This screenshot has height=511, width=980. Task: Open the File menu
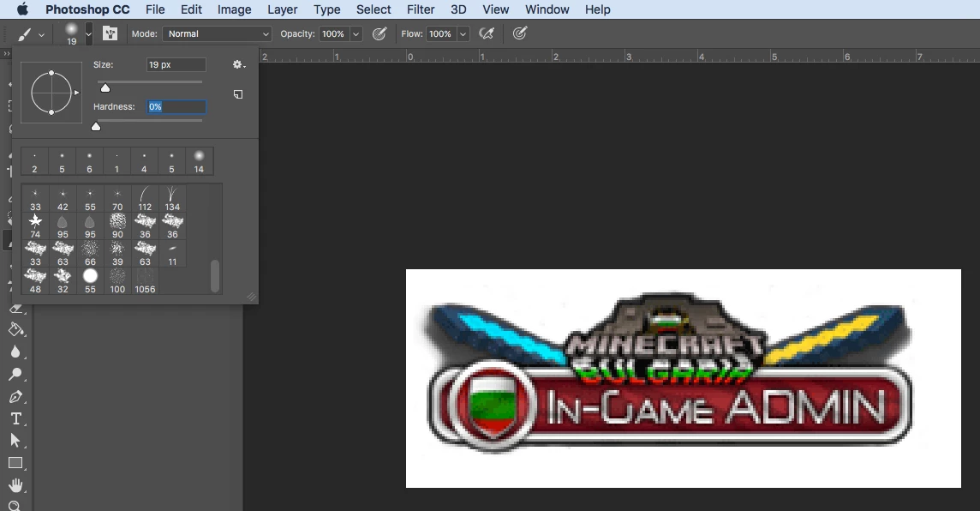pyautogui.click(x=155, y=9)
